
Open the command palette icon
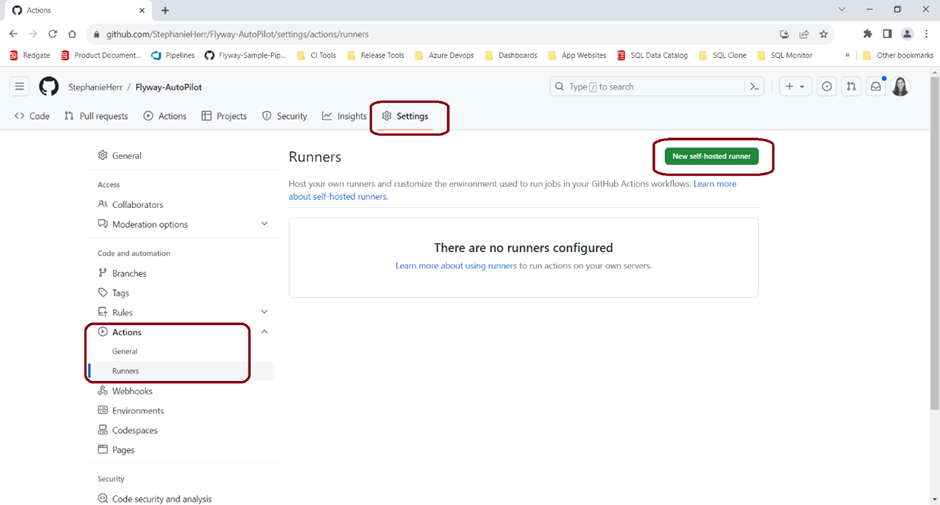click(754, 87)
